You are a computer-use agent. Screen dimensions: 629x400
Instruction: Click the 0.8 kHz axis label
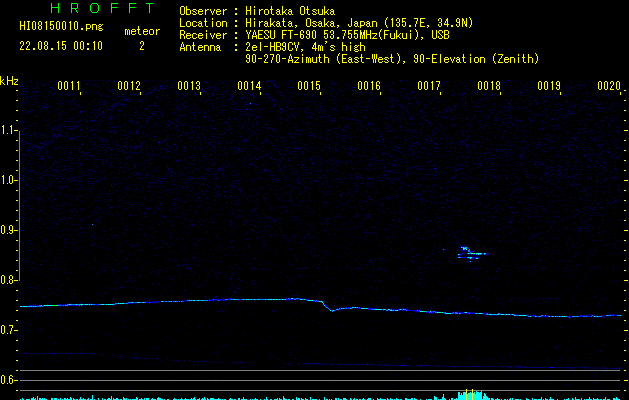coord(8,280)
